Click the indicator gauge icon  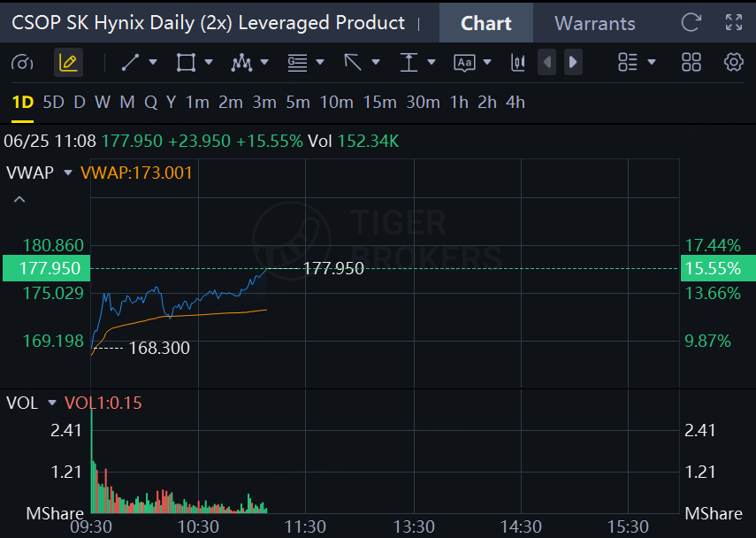[22, 62]
